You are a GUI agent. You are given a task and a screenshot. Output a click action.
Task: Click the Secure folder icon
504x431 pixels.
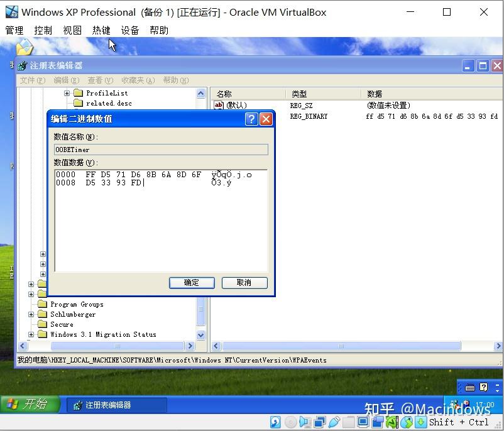[x=43, y=324]
